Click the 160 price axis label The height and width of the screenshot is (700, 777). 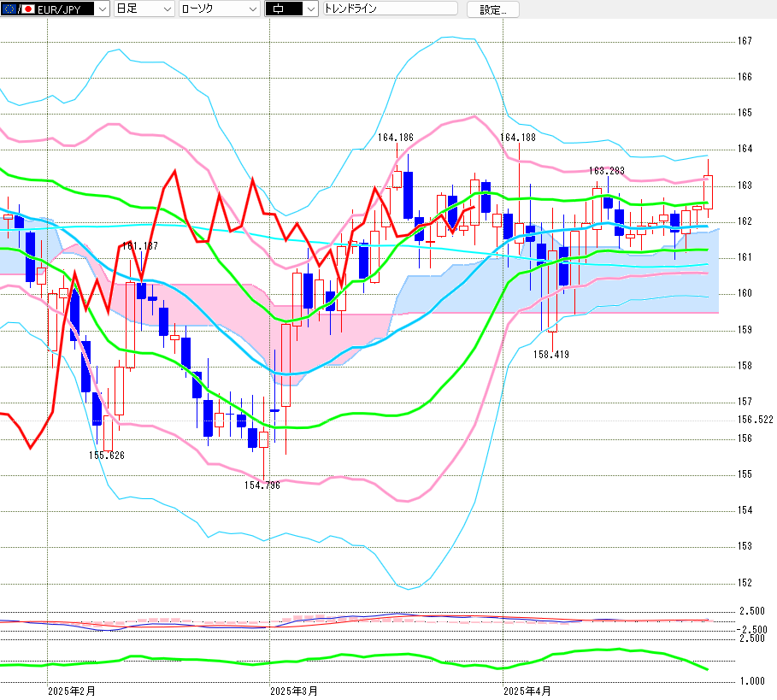pyautogui.click(x=745, y=293)
